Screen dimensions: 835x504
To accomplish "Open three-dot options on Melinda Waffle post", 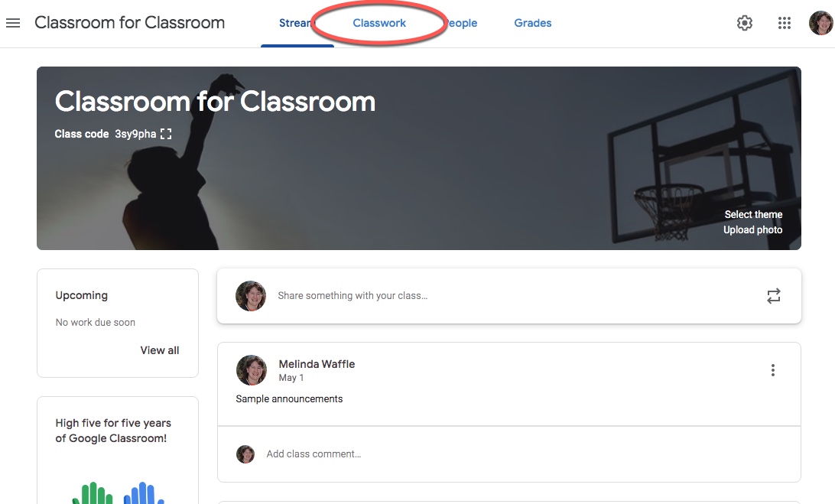I will point(773,370).
